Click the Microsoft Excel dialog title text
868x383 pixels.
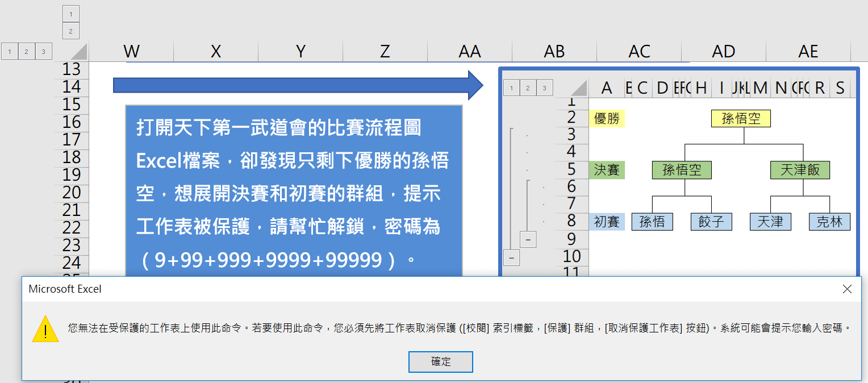click(65, 289)
